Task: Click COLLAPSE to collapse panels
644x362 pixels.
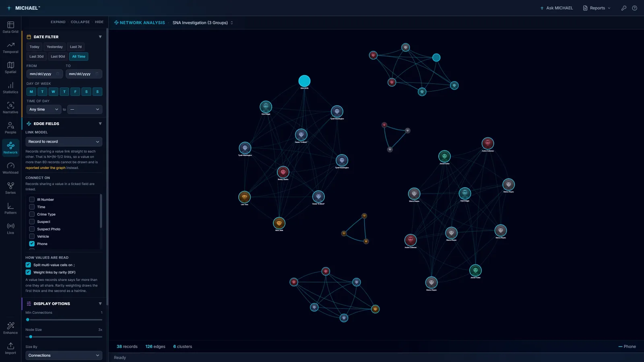Action: coord(80,22)
